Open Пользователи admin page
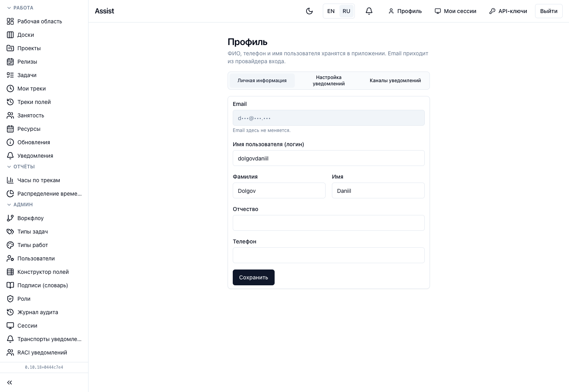Viewport: 569px width, 392px height. point(44,258)
